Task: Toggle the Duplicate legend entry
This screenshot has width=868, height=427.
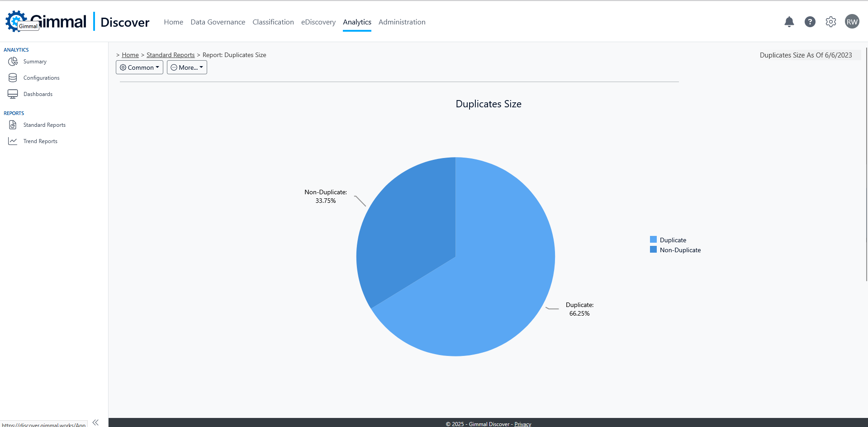Action: pyautogui.click(x=673, y=240)
